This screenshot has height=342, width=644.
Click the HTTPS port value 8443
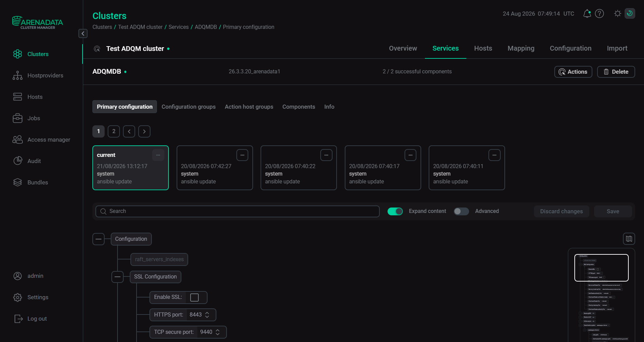click(196, 315)
